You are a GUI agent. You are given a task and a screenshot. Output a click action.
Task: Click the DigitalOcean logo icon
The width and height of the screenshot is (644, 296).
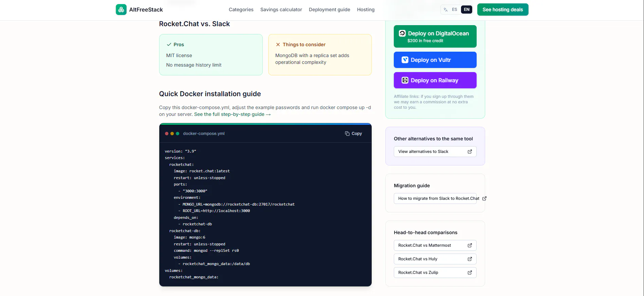pyautogui.click(x=402, y=33)
